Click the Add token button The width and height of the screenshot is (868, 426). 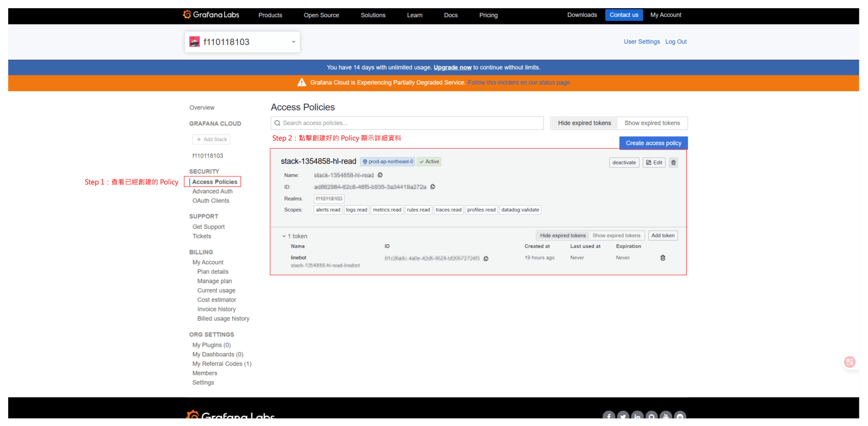663,236
